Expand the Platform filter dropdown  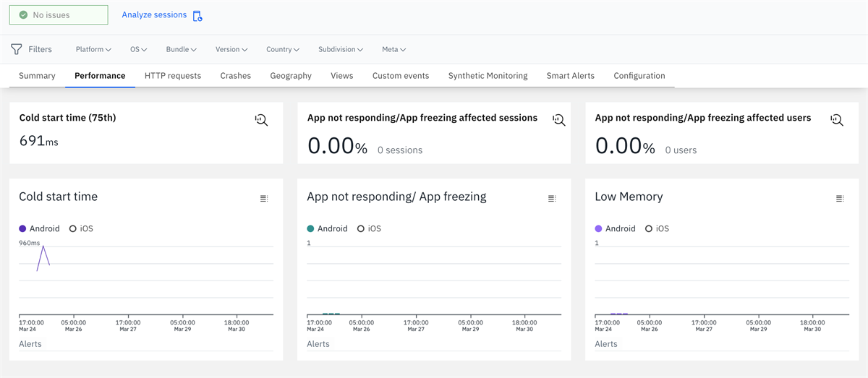pyautogui.click(x=93, y=49)
